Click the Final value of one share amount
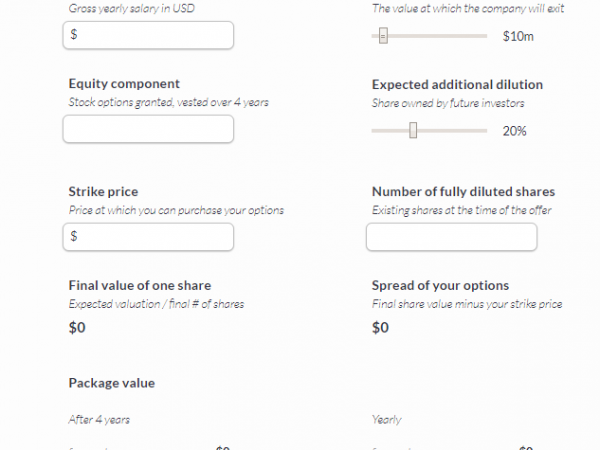The width and height of the screenshot is (600, 450). tap(77, 327)
